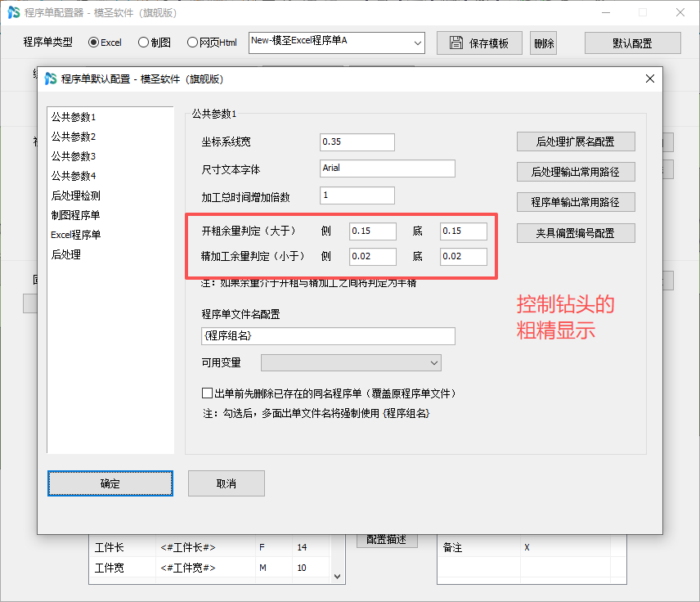Select 公共参数2 in the left list
700x602 pixels.
74,137
